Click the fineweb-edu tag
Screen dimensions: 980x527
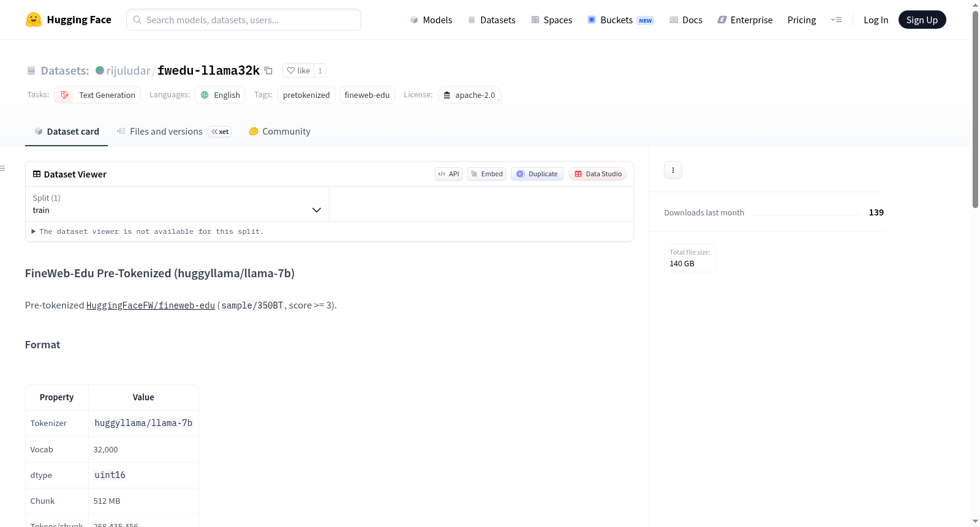(x=367, y=95)
